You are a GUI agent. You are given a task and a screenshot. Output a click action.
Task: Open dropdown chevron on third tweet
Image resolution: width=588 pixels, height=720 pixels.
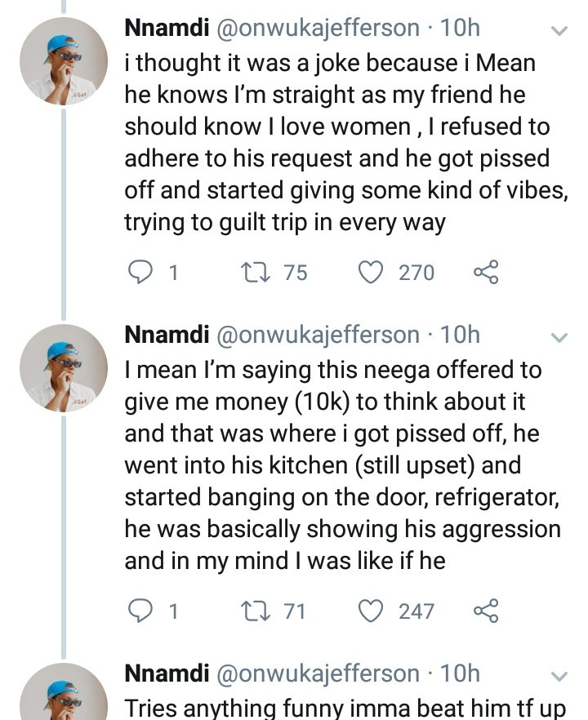click(x=559, y=677)
